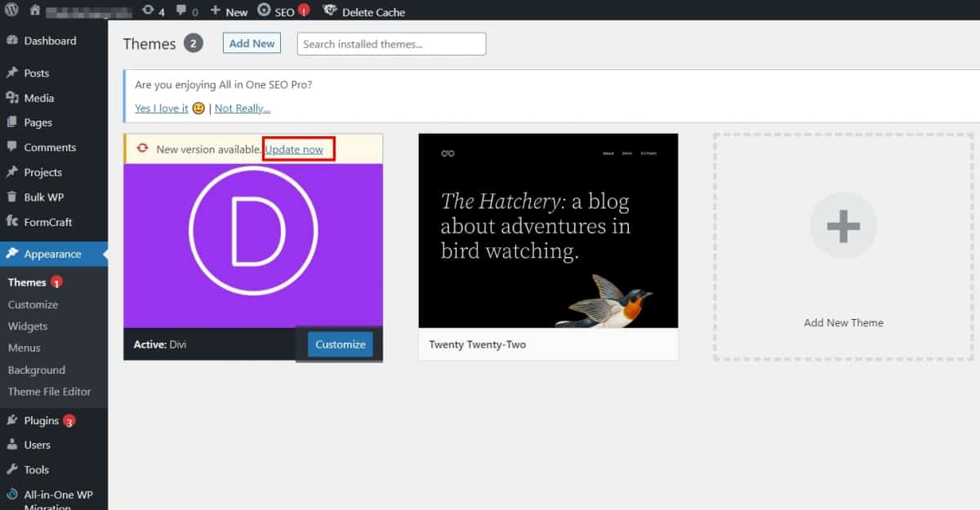
Task: Open the Posts menu item
Action: pos(37,73)
